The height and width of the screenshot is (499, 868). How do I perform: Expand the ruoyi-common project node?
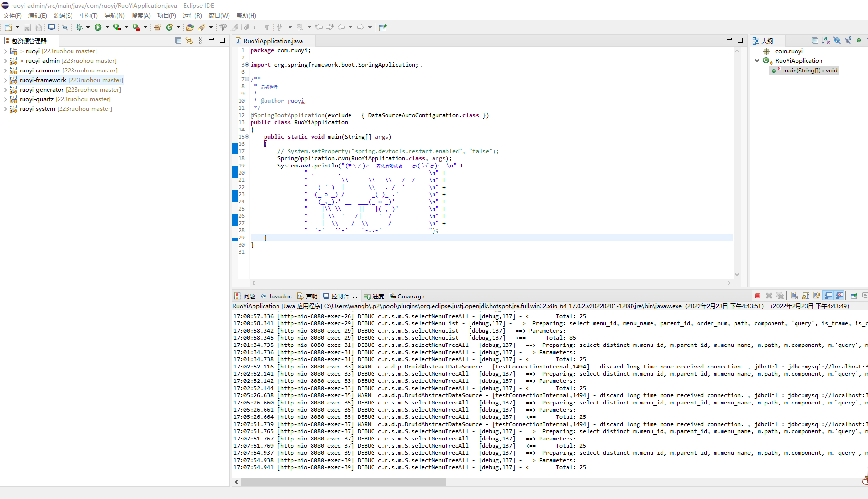6,70
